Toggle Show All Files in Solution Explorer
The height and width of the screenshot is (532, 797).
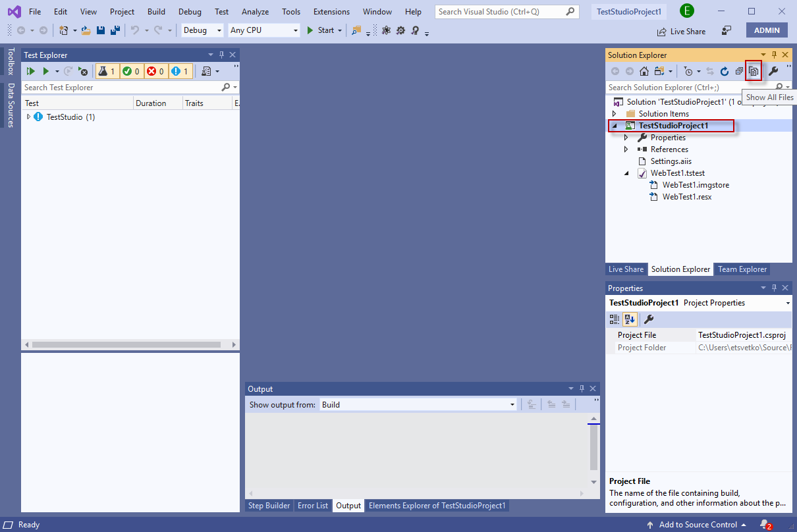point(754,71)
